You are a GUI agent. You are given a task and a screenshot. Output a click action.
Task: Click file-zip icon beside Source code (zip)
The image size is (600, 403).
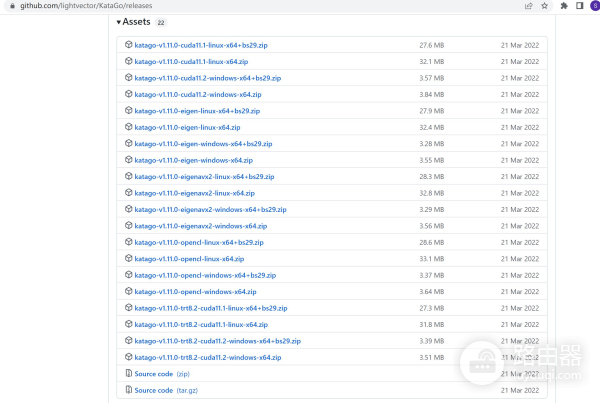[128, 373]
